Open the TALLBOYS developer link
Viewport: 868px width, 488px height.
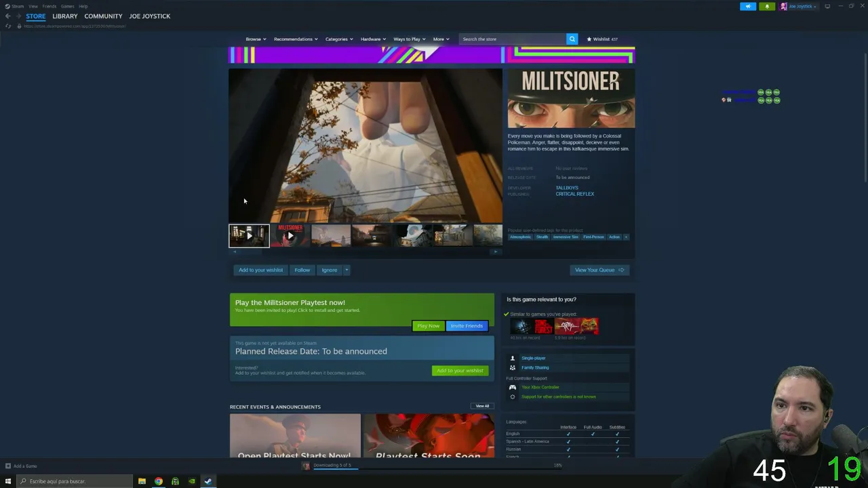[x=567, y=188]
